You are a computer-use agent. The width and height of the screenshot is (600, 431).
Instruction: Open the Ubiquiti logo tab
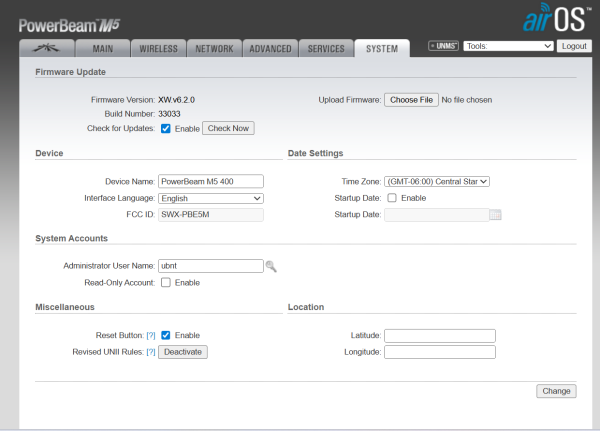pos(43,48)
